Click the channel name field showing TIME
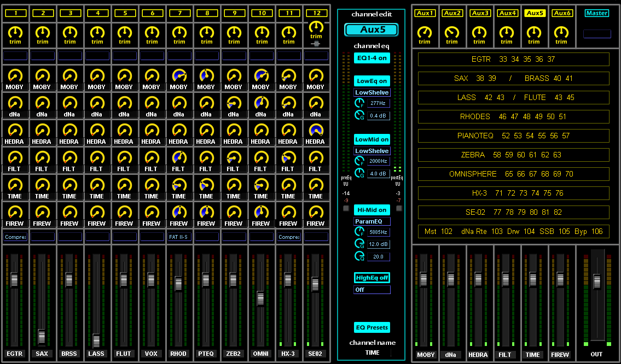 373,353
